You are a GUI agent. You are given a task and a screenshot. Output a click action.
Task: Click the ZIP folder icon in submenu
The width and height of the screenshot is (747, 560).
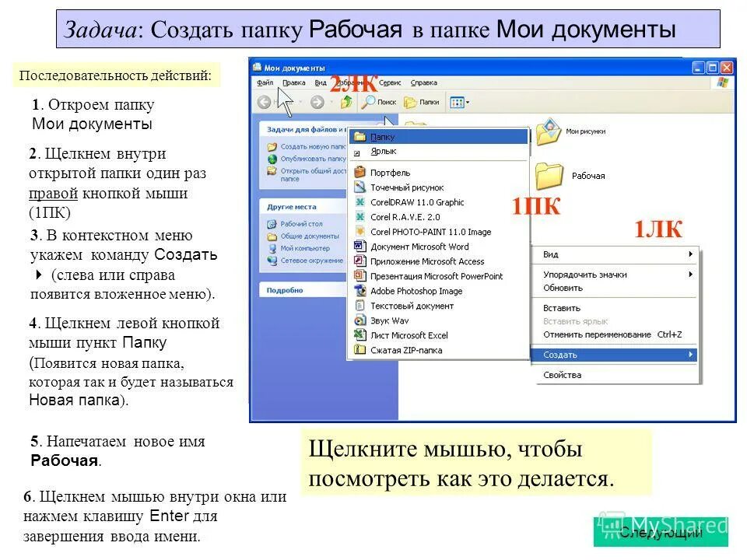pos(359,350)
